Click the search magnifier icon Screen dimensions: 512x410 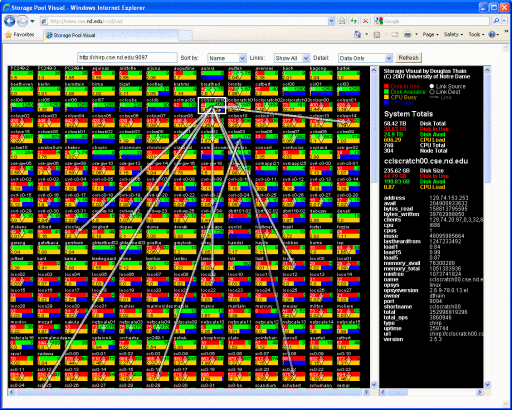[x=496, y=21]
